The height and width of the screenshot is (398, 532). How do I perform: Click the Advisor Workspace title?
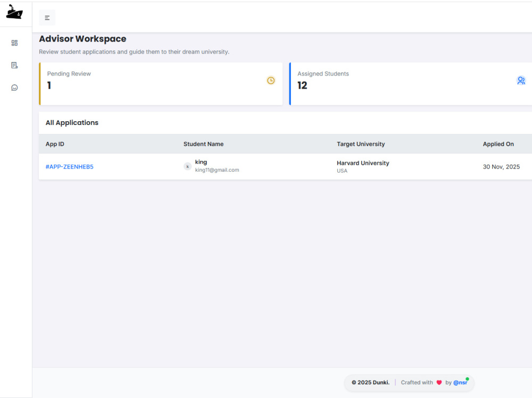click(x=82, y=39)
